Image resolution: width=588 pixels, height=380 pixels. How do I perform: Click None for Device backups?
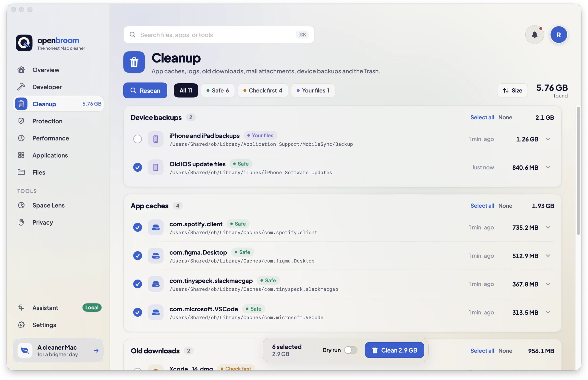(x=505, y=117)
